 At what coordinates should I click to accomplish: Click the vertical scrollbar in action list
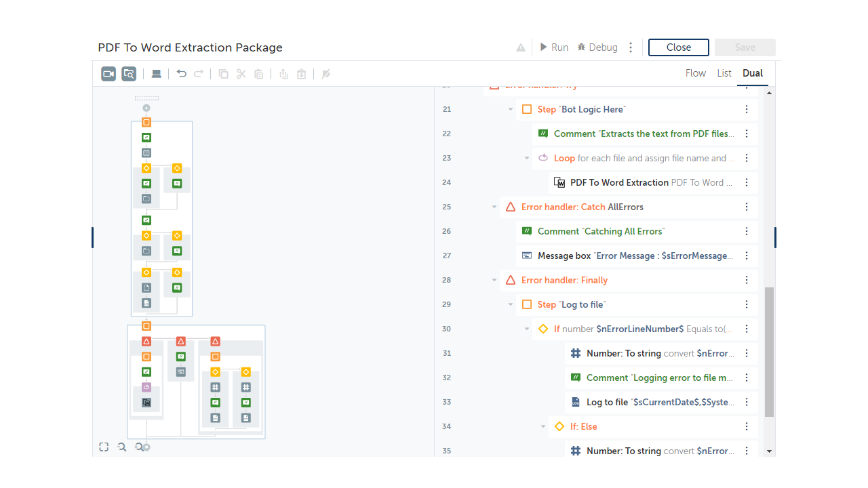coord(769,351)
